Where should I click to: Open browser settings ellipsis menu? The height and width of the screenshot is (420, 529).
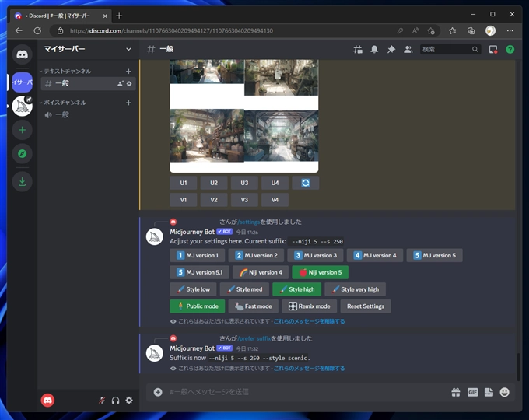coord(510,31)
